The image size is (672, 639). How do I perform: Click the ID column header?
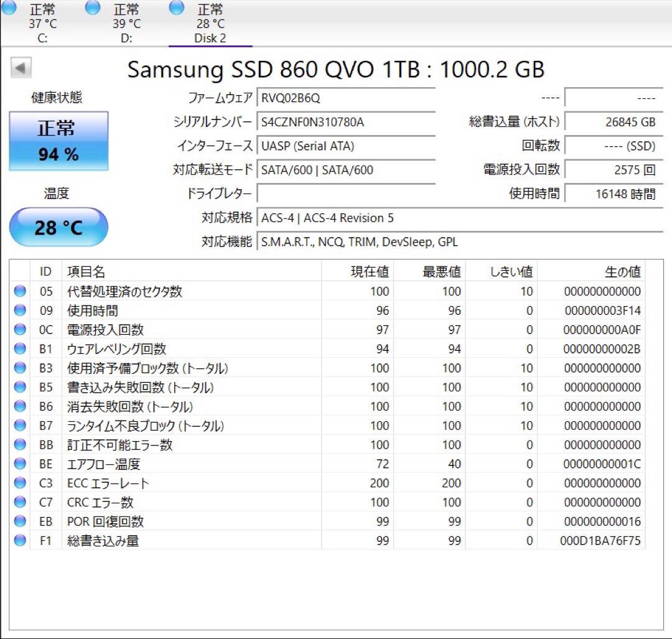click(x=46, y=271)
